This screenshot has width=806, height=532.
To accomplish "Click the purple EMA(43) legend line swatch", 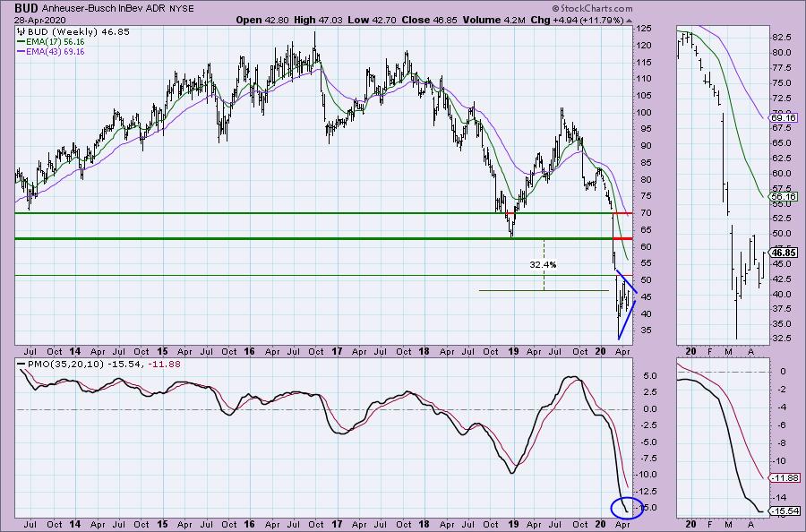I will click(x=21, y=51).
